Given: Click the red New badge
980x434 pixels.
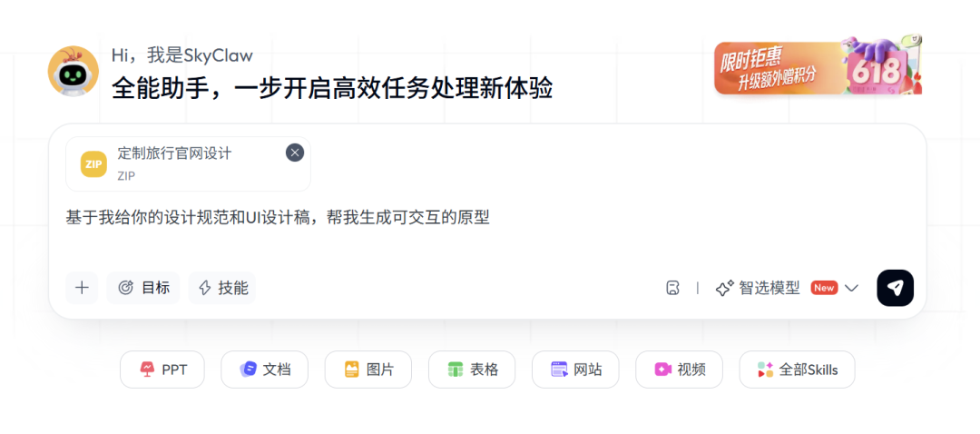Looking at the screenshot, I should click(x=824, y=288).
